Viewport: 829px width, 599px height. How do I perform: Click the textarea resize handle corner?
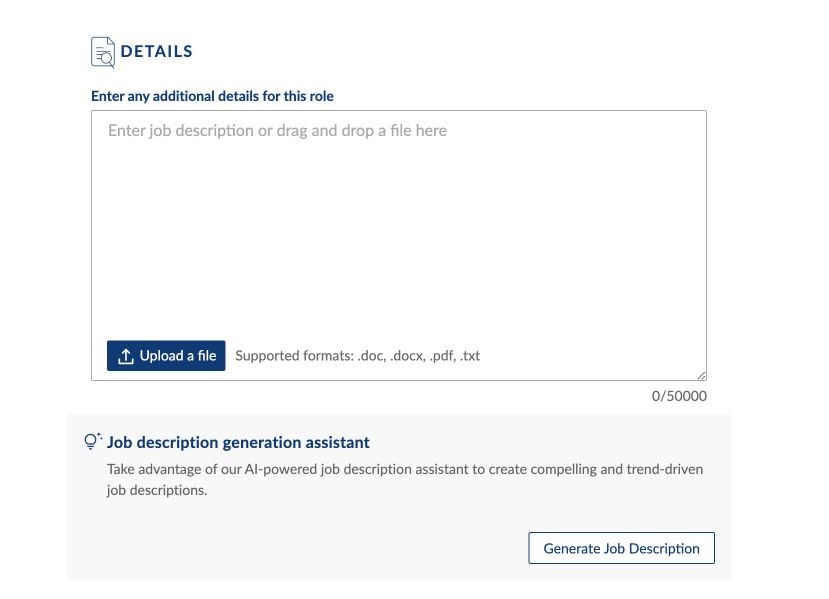tap(701, 375)
